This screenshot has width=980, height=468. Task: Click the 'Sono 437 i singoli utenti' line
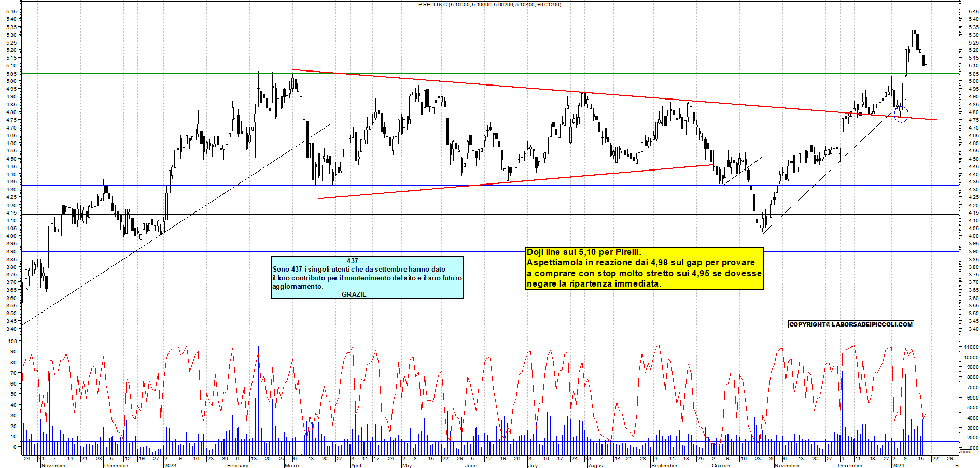359,270
